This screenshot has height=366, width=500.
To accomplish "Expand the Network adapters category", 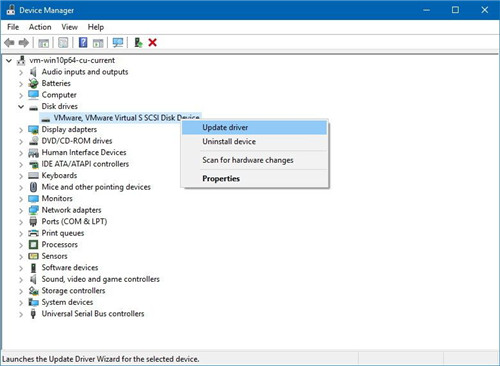I will pos(21,210).
